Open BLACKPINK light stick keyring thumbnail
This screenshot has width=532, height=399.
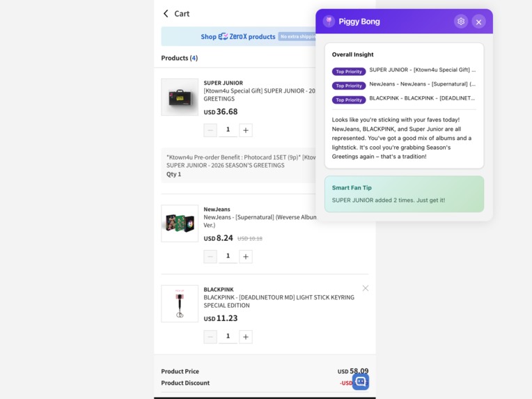[x=180, y=304]
